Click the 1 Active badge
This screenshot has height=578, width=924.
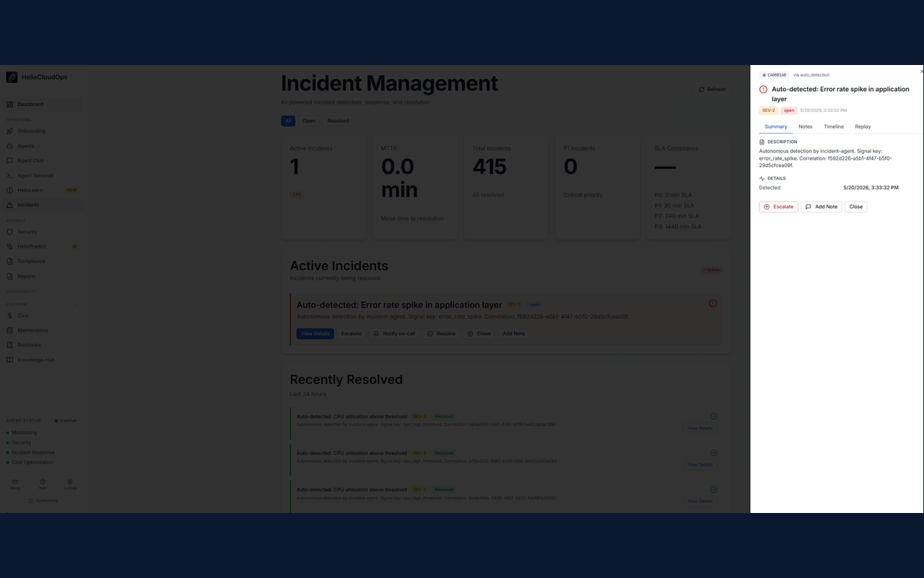point(712,269)
